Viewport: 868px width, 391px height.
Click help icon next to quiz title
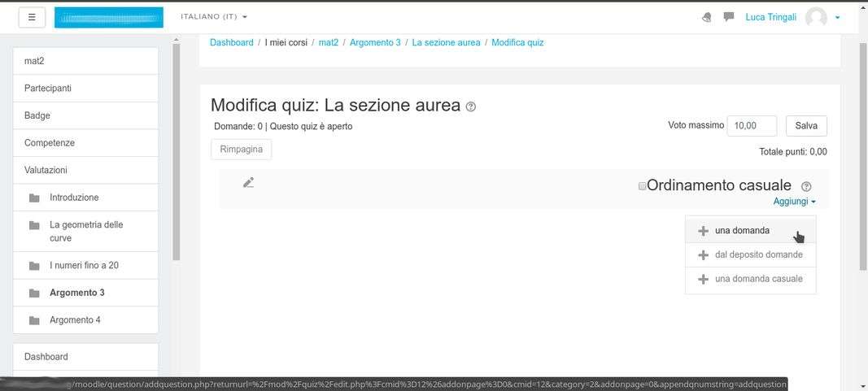pos(470,106)
